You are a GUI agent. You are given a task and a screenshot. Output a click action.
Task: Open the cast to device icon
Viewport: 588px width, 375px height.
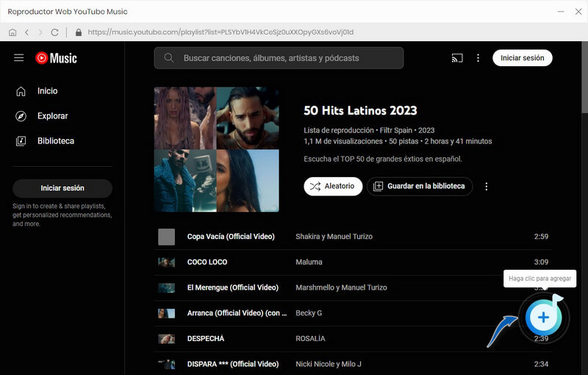click(x=457, y=58)
